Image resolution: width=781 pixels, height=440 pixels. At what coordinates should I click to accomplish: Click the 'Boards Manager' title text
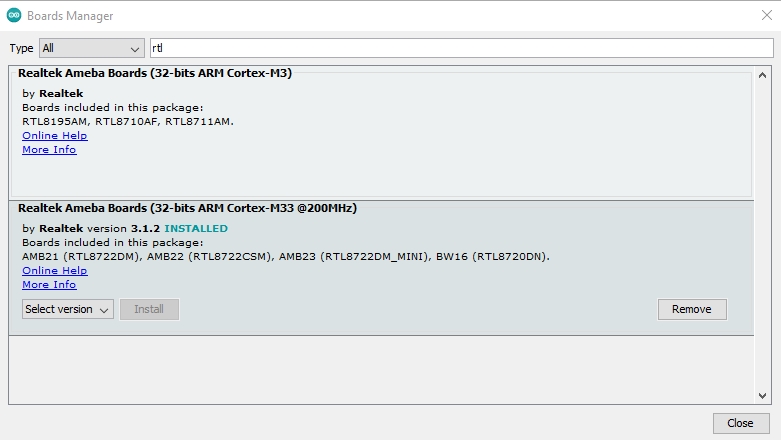click(x=70, y=16)
